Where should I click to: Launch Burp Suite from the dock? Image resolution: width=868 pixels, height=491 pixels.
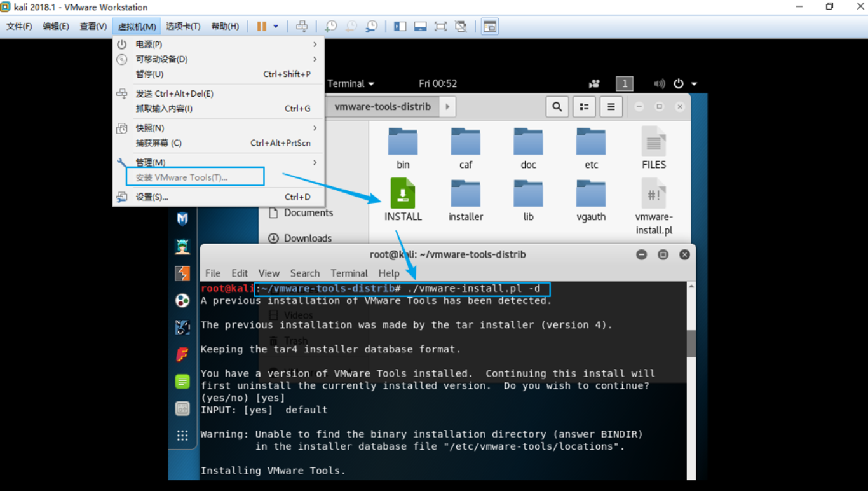click(x=182, y=273)
